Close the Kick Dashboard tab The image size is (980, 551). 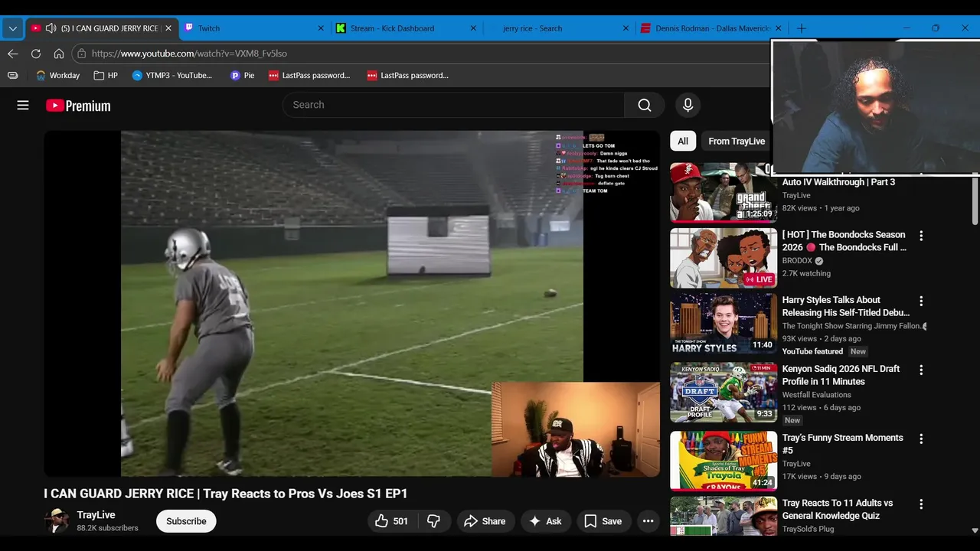point(474,28)
